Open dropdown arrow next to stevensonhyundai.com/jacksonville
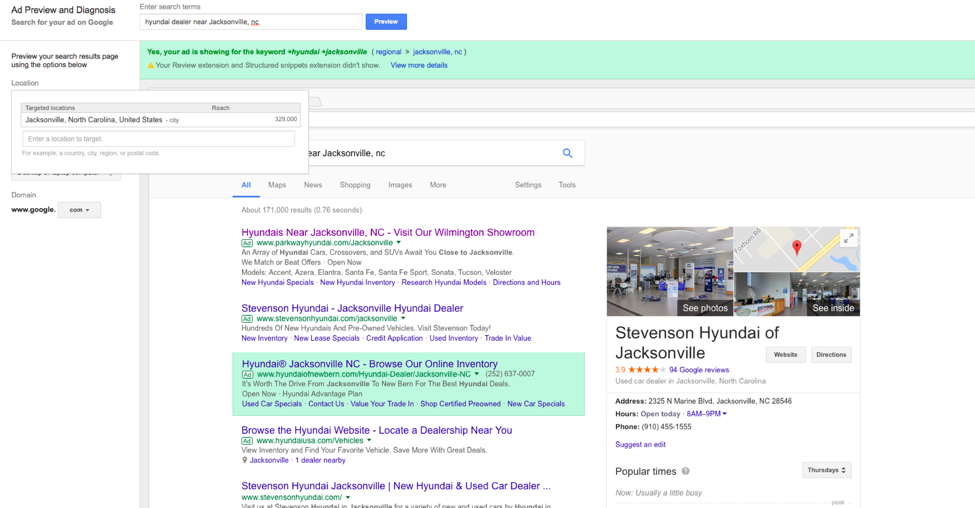 click(x=403, y=319)
